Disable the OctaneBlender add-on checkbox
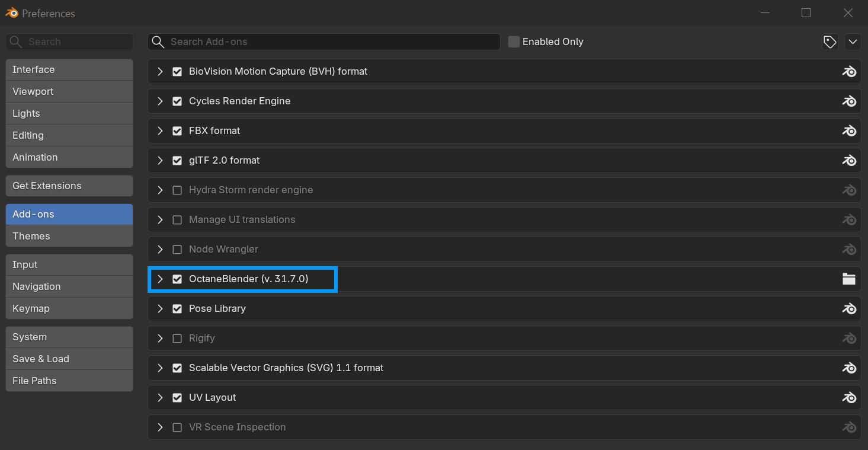 pyautogui.click(x=177, y=279)
